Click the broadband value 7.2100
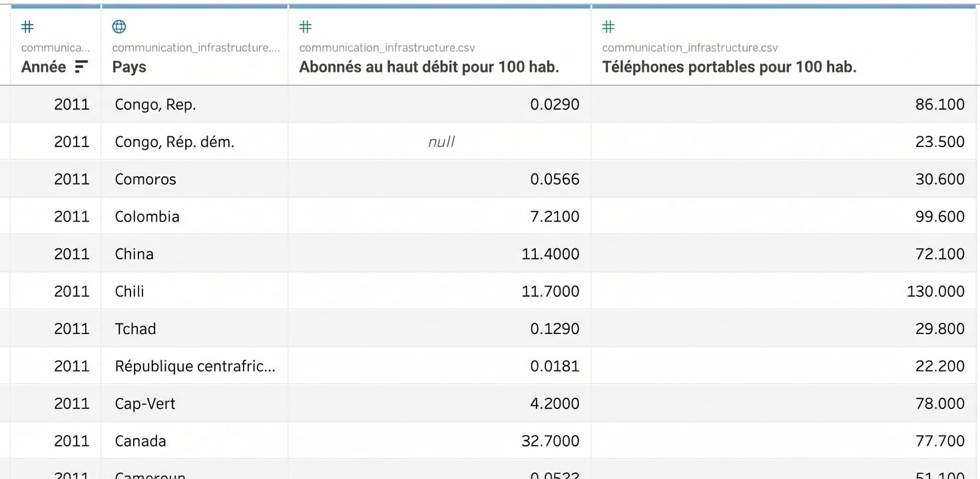 [555, 216]
